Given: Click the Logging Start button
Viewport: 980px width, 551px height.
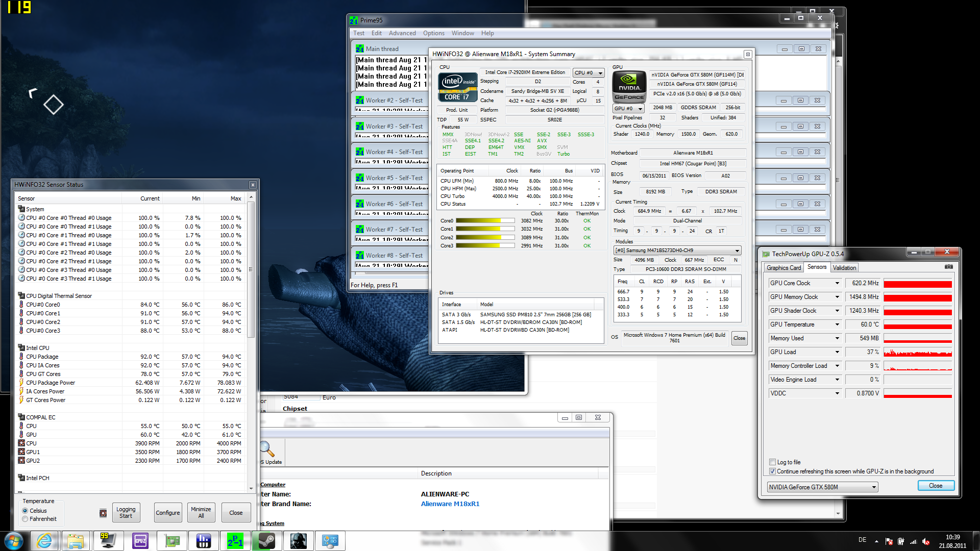Looking at the screenshot, I should (126, 513).
